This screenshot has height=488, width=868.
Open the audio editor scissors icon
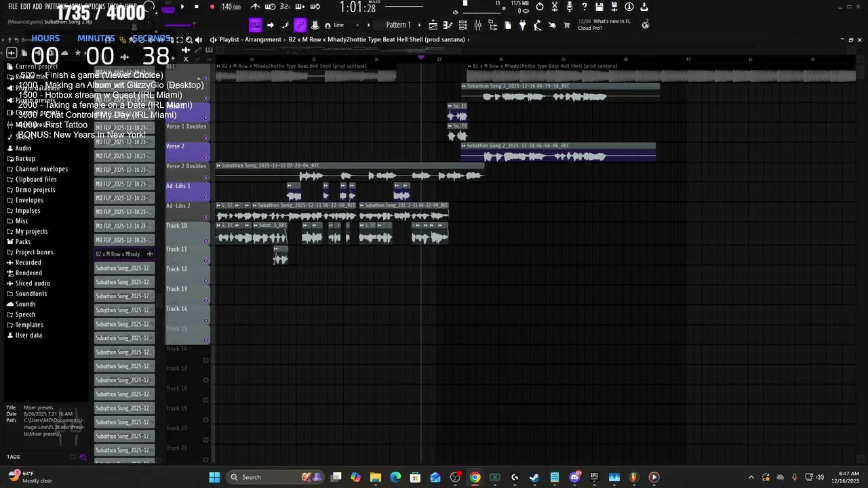pos(555,7)
